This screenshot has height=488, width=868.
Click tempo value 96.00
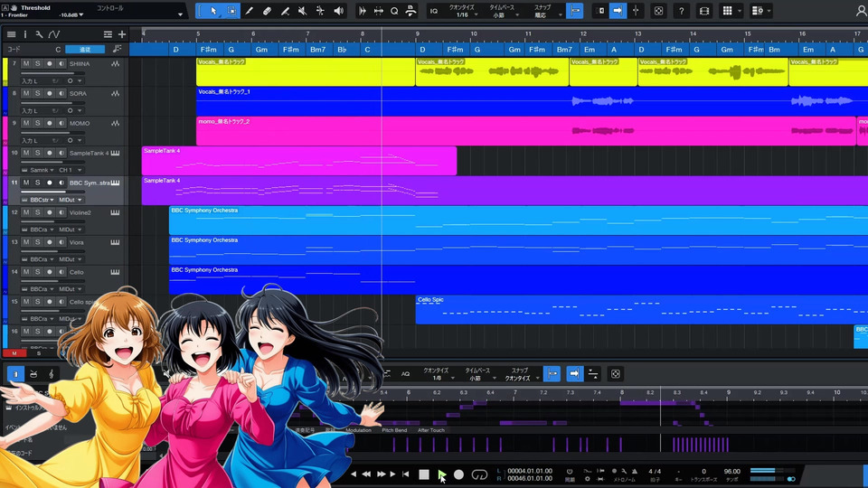click(731, 472)
